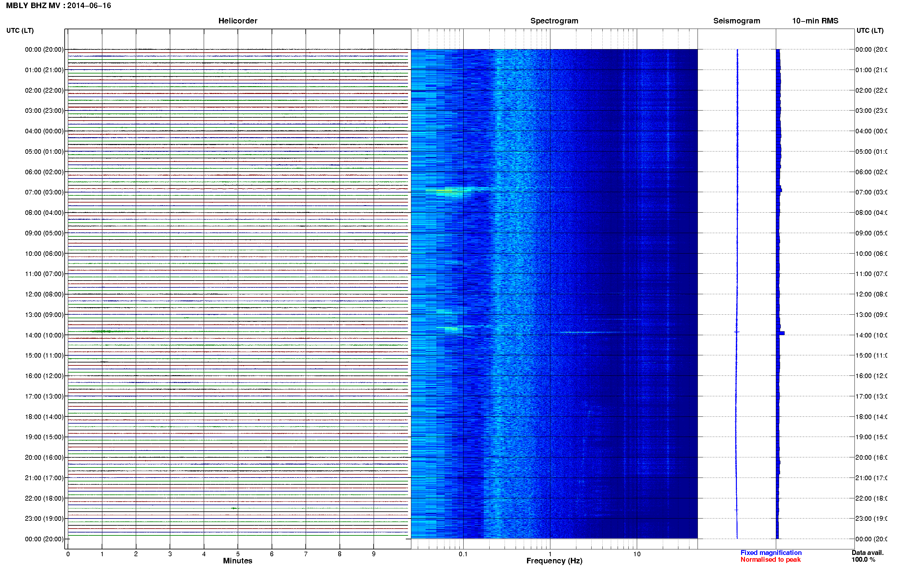This screenshot has height=578, width=924.
Task: Select the Helicorder panel heading
Action: (x=237, y=21)
